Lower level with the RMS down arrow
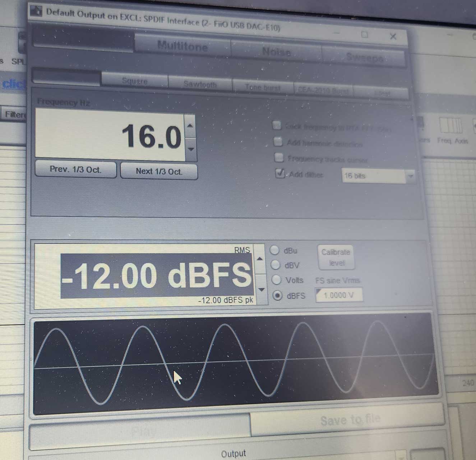This screenshot has height=460, width=476. (261, 289)
